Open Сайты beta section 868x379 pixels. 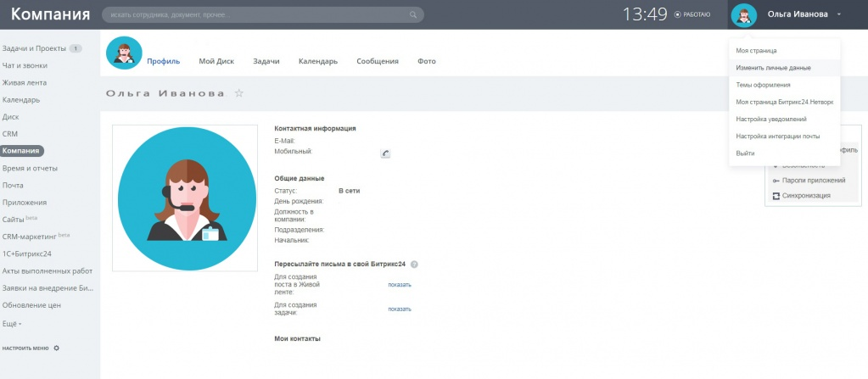tap(20, 219)
